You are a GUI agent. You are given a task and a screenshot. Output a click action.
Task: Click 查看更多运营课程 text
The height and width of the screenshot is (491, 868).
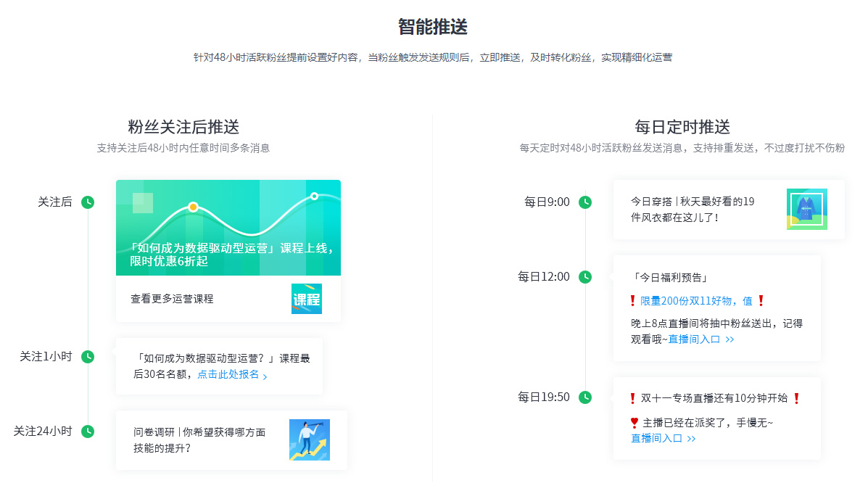point(172,299)
